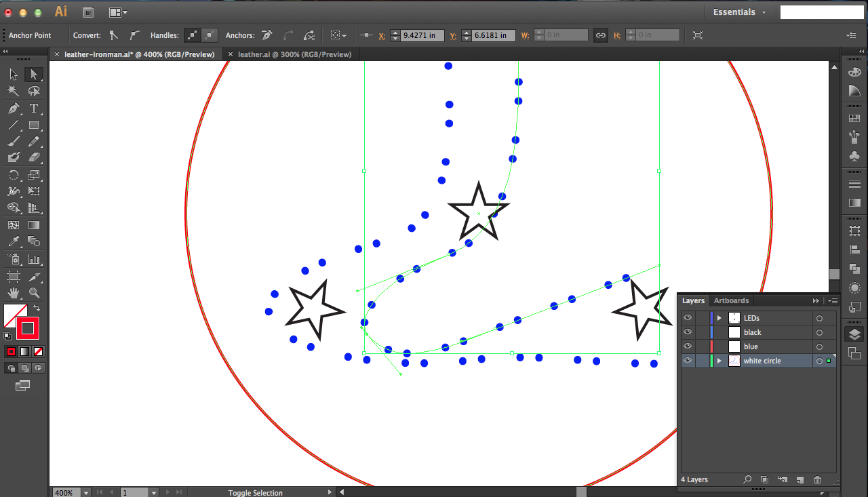Viewport: 868px width, 497px height.
Task: Toggle lock on the LEDs layer
Action: (701, 318)
